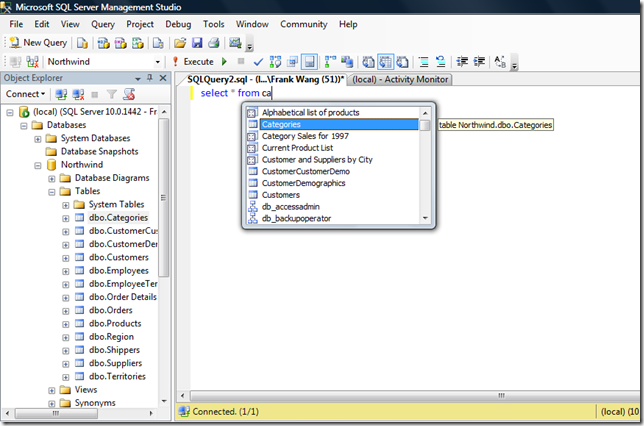
Task: Click the Object Explorer filter funnel icon
Action: click(x=112, y=94)
